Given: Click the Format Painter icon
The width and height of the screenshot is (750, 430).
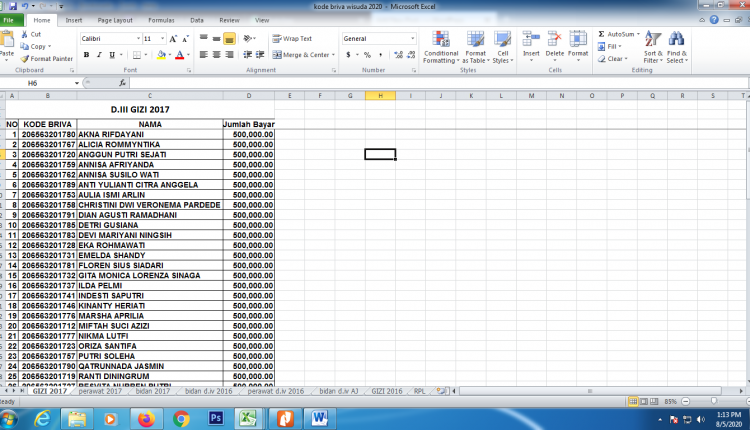Looking at the screenshot, I should click(x=24, y=58).
